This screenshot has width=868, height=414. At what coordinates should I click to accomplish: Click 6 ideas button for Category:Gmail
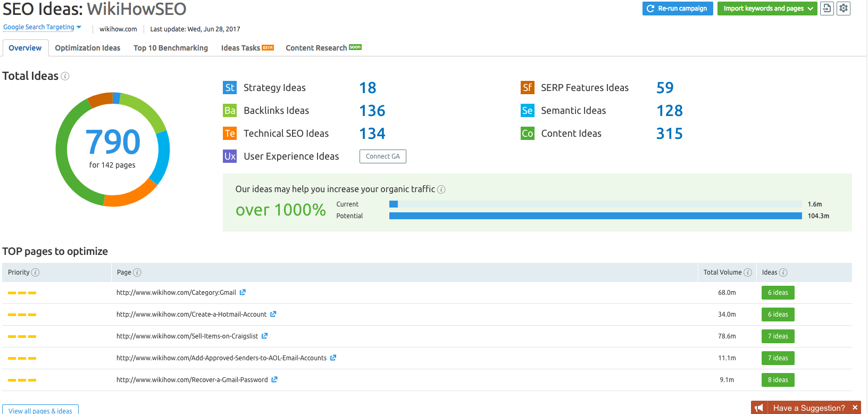coord(778,293)
